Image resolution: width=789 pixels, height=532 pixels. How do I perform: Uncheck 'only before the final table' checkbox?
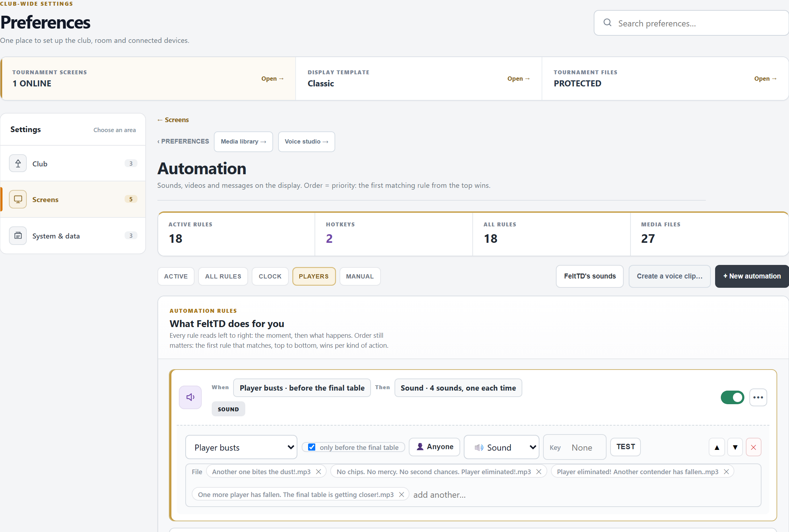tap(312, 447)
